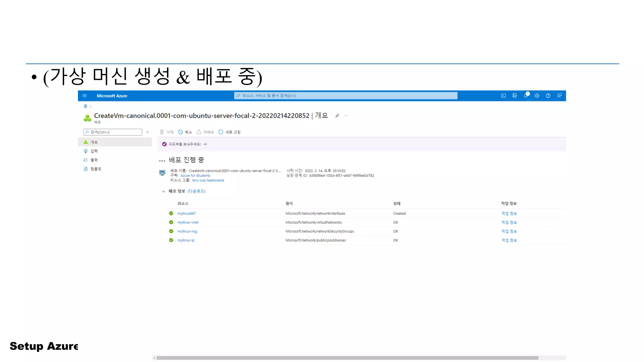This screenshot has width=644, height=362.
Task: Open 작업 정보 for mylinux-ip
Action: (x=509, y=240)
